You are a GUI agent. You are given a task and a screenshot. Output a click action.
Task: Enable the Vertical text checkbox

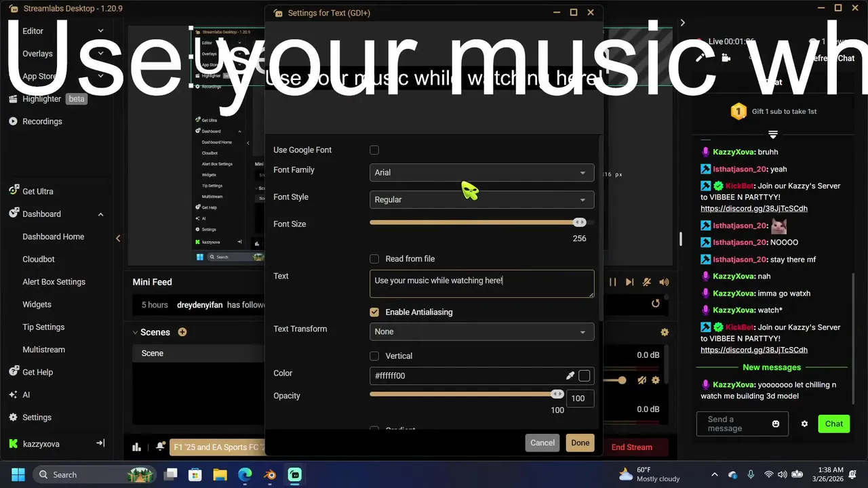coord(374,356)
